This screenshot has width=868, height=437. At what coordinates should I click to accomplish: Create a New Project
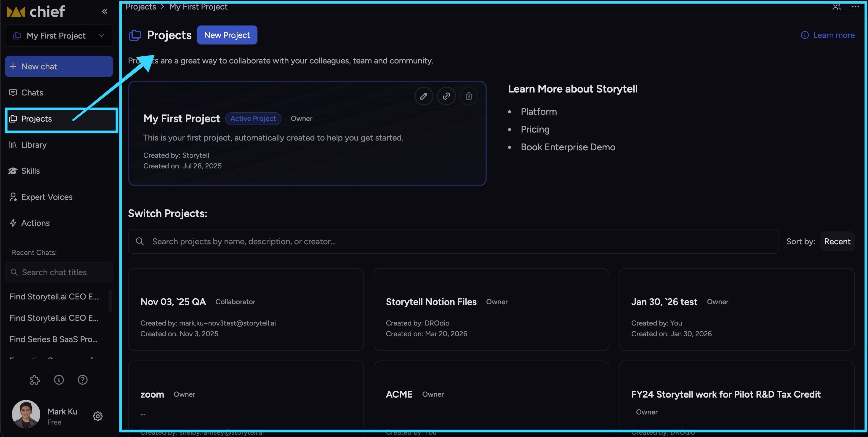click(227, 35)
